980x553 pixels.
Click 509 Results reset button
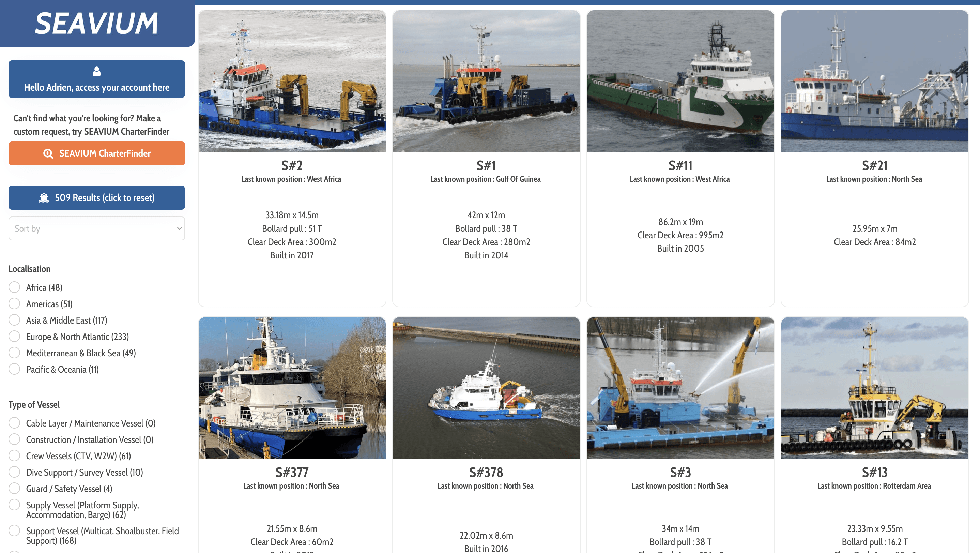pos(96,197)
